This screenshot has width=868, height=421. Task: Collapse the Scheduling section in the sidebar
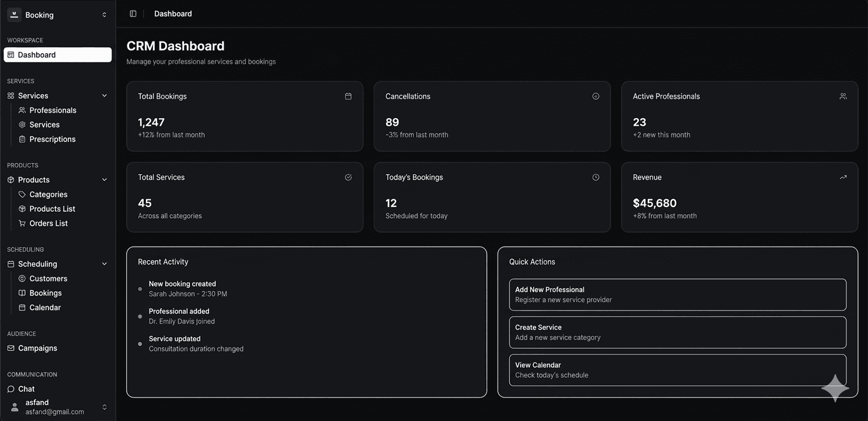tap(104, 264)
